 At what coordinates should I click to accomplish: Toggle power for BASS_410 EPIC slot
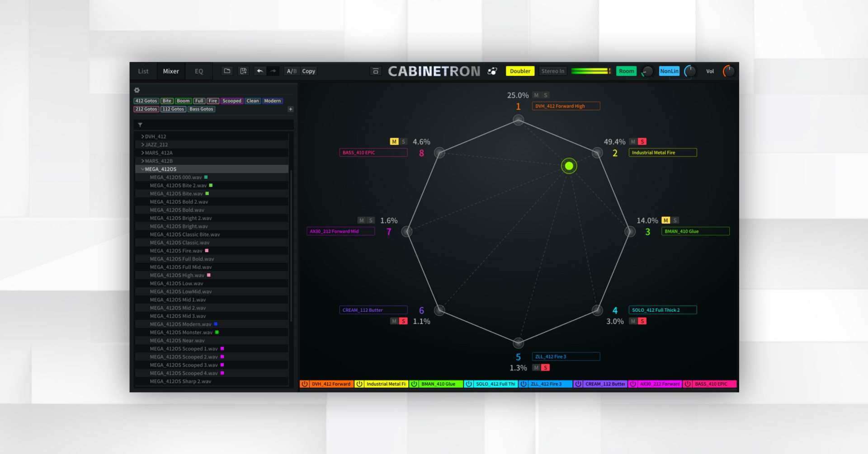(688, 384)
